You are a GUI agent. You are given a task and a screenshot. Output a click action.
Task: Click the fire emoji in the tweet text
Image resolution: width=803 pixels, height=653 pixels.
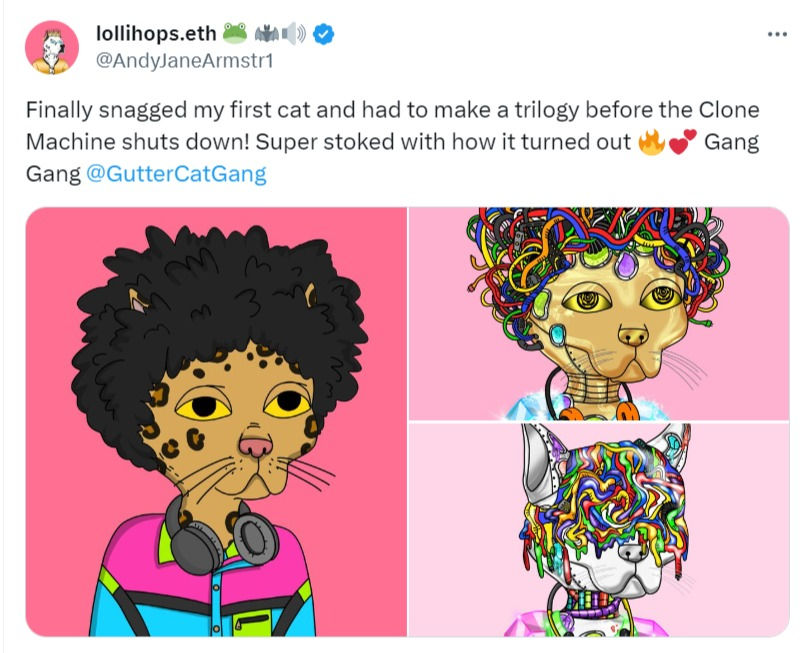click(x=650, y=143)
